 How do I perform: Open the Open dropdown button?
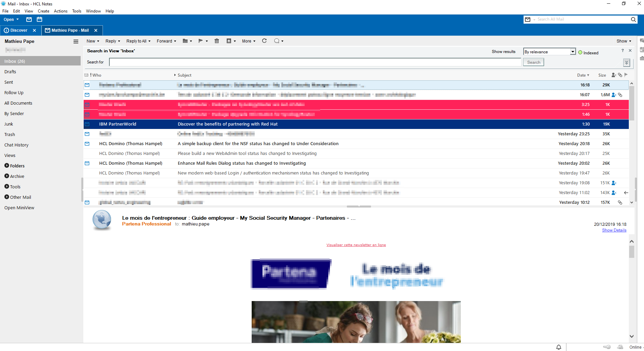11,20
